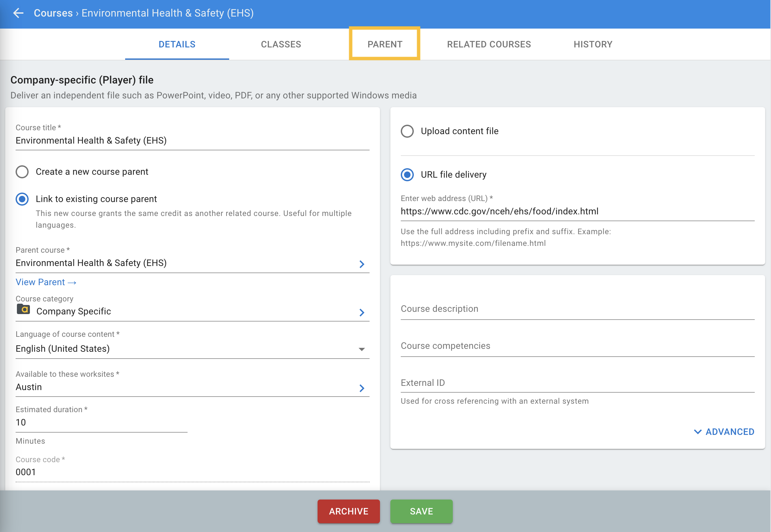Click the Courses breadcrumb link

tap(53, 13)
